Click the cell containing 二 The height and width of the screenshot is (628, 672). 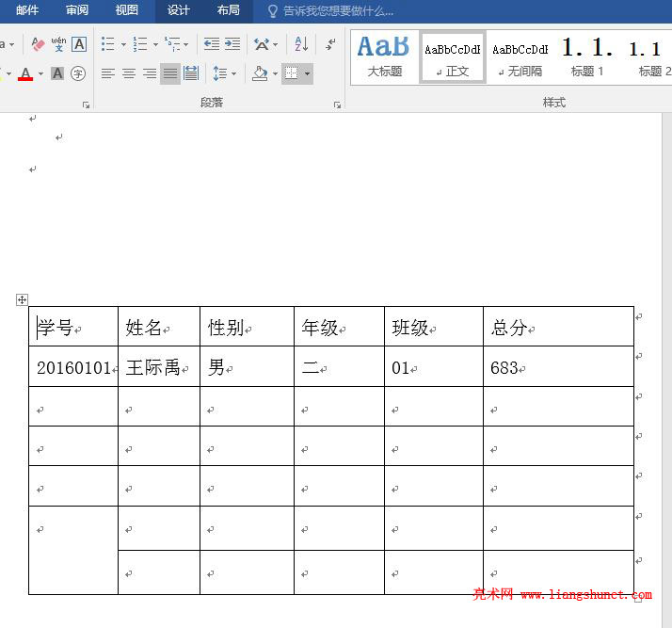pyautogui.click(x=340, y=366)
